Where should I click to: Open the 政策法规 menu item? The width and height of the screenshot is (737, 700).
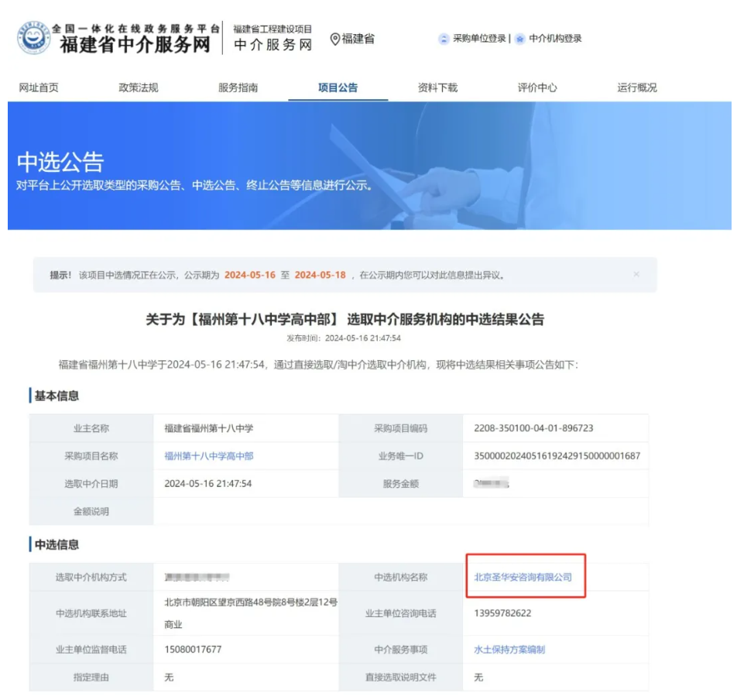(x=139, y=87)
